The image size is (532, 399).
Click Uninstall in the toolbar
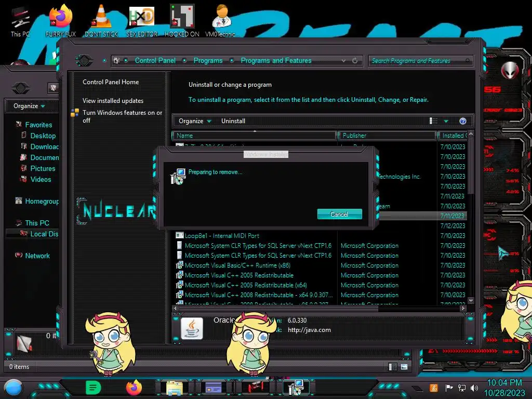(x=233, y=121)
